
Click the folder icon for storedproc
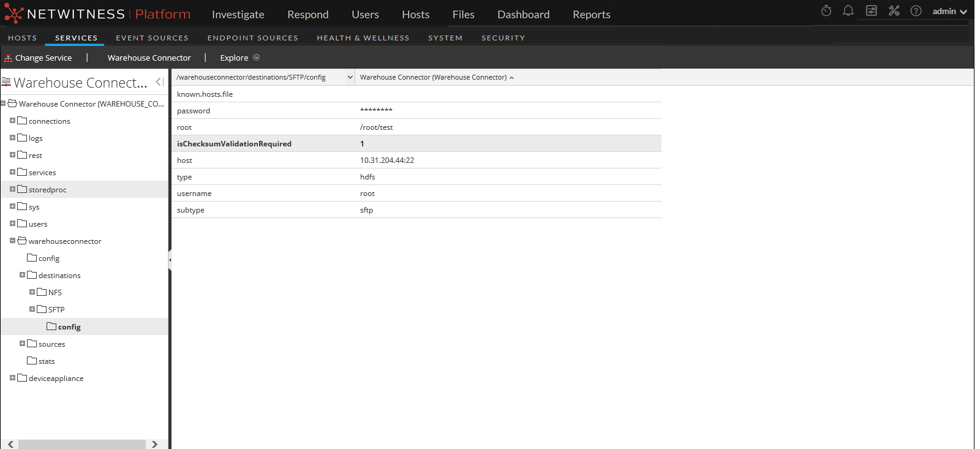coord(22,189)
